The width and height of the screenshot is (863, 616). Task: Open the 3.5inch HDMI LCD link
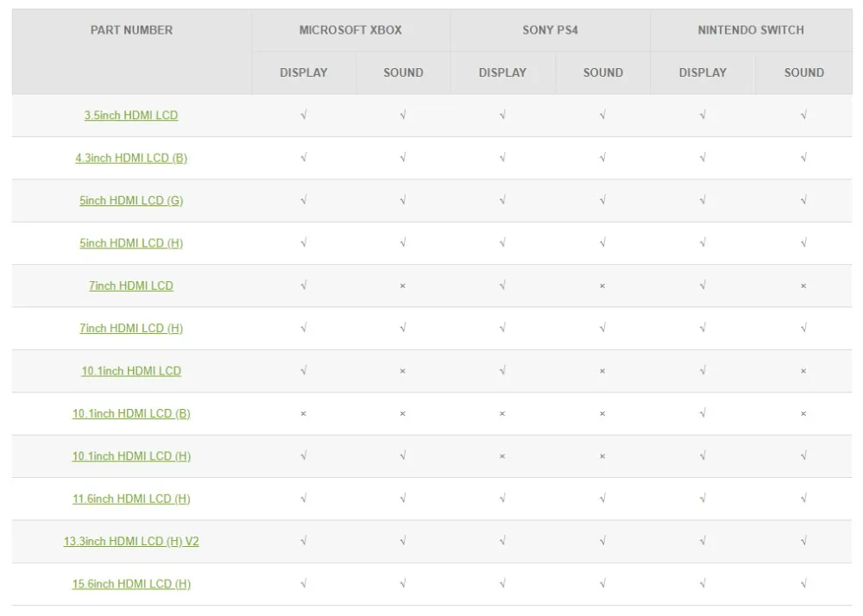(131, 115)
